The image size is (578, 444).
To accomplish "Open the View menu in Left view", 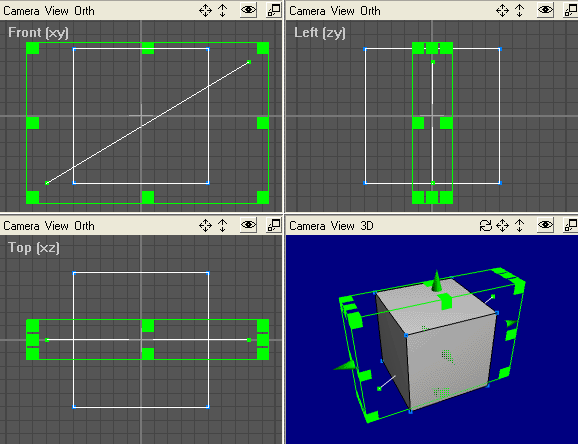I will click(342, 11).
